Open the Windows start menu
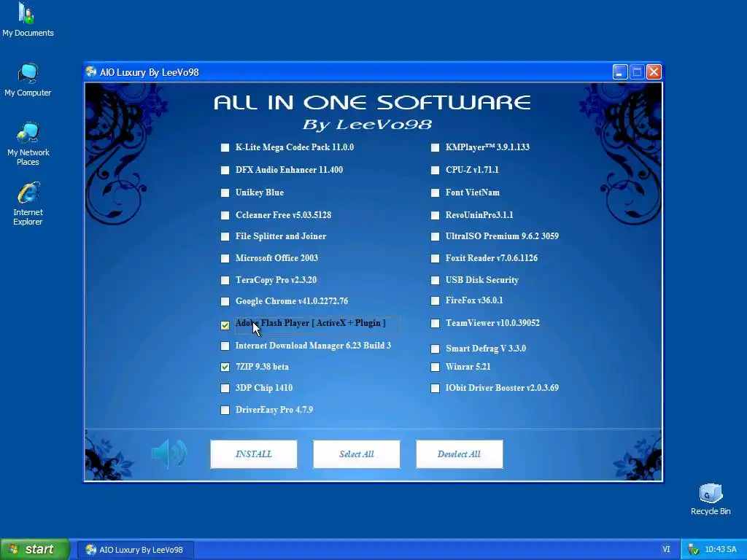This screenshot has width=747, height=560. click(35, 549)
